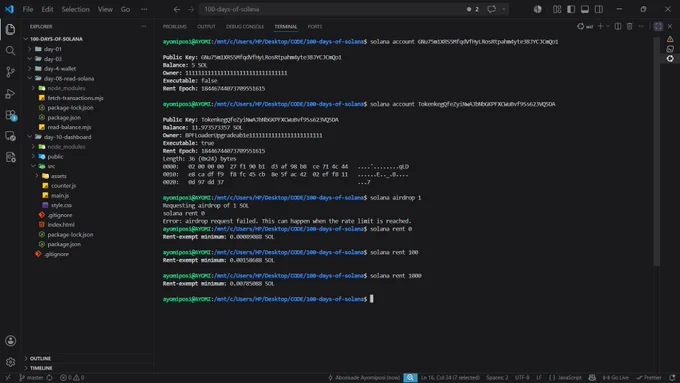
Task: Open the Selection menu
Action: (75, 9)
